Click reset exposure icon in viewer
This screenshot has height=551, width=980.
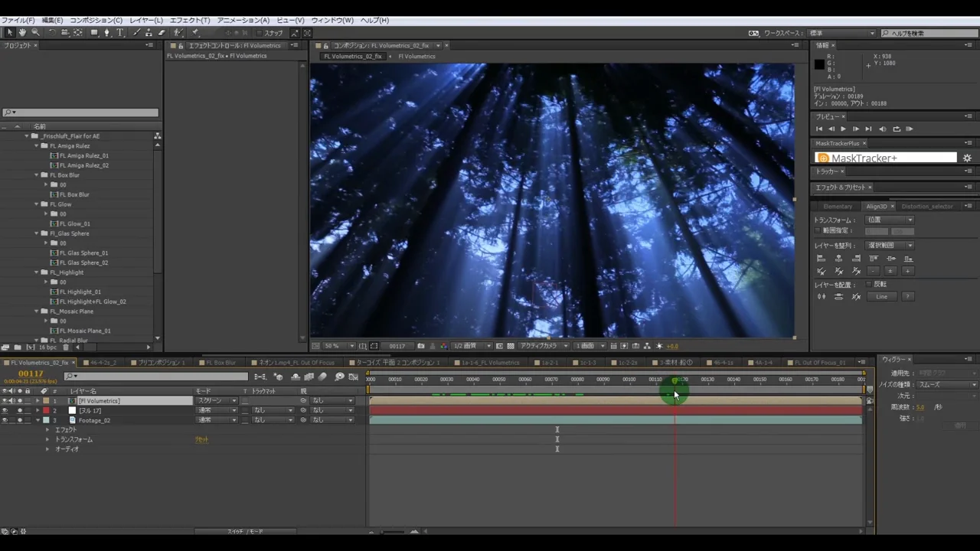[x=659, y=346]
